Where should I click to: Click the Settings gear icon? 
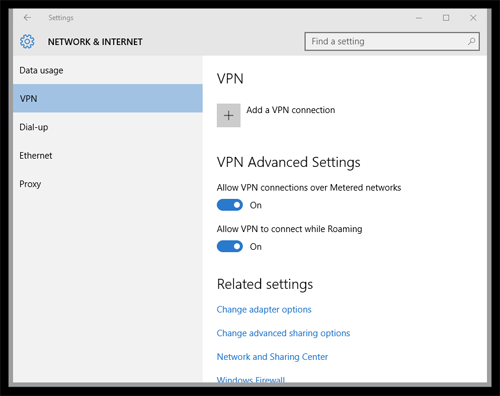tap(27, 42)
